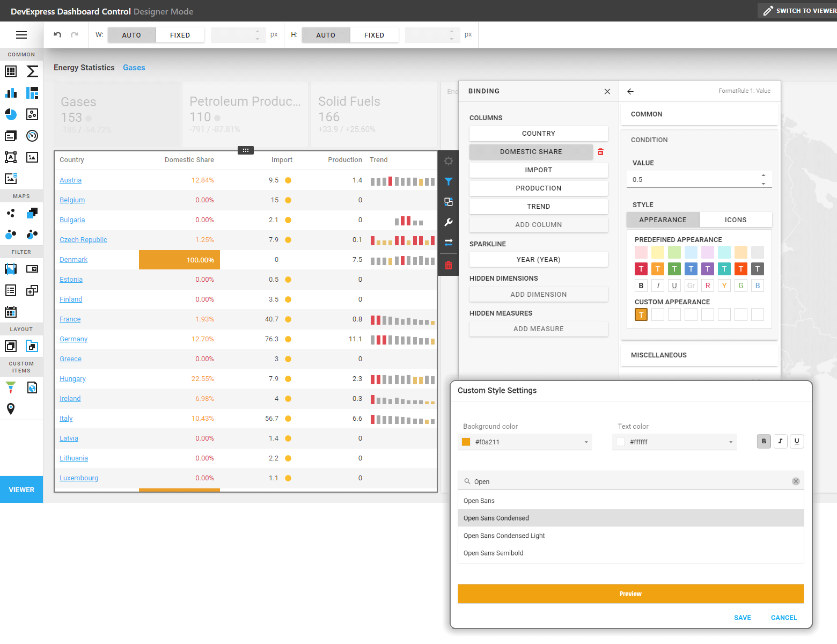837x644 pixels.
Task: Click the wrench options icon on grid toolbar
Action: click(x=449, y=222)
